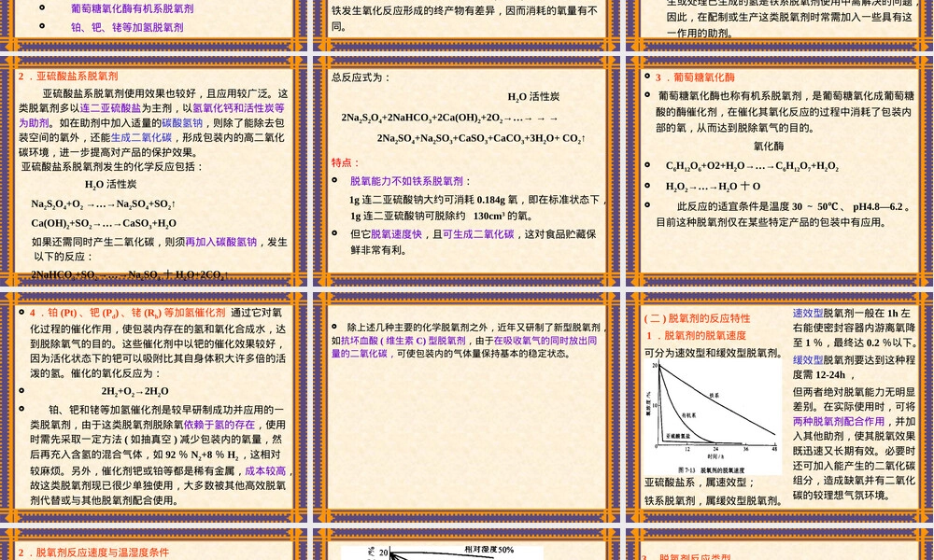Click the purple phrase 依赖于氢的存在
The image size is (934, 560).
[219, 425]
